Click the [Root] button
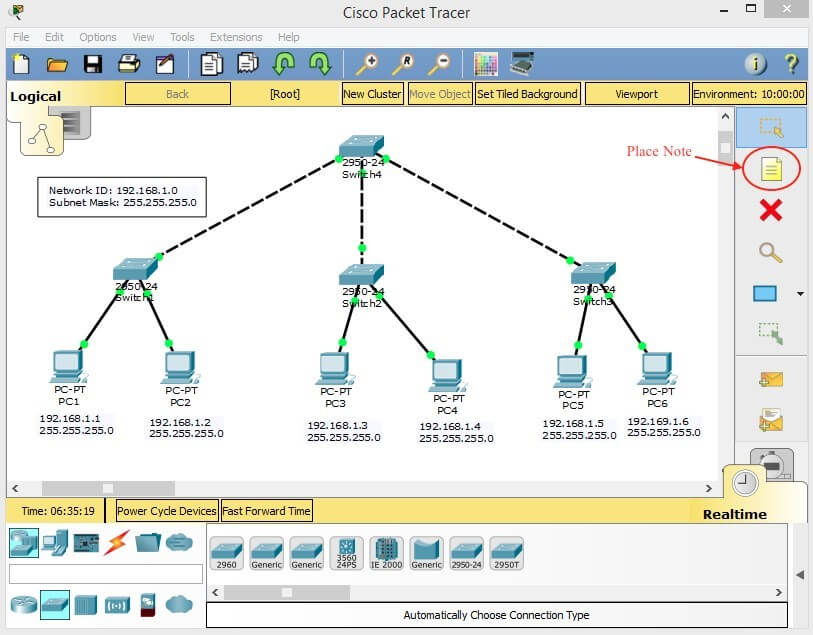This screenshot has height=635, width=813. (x=285, y=94)
